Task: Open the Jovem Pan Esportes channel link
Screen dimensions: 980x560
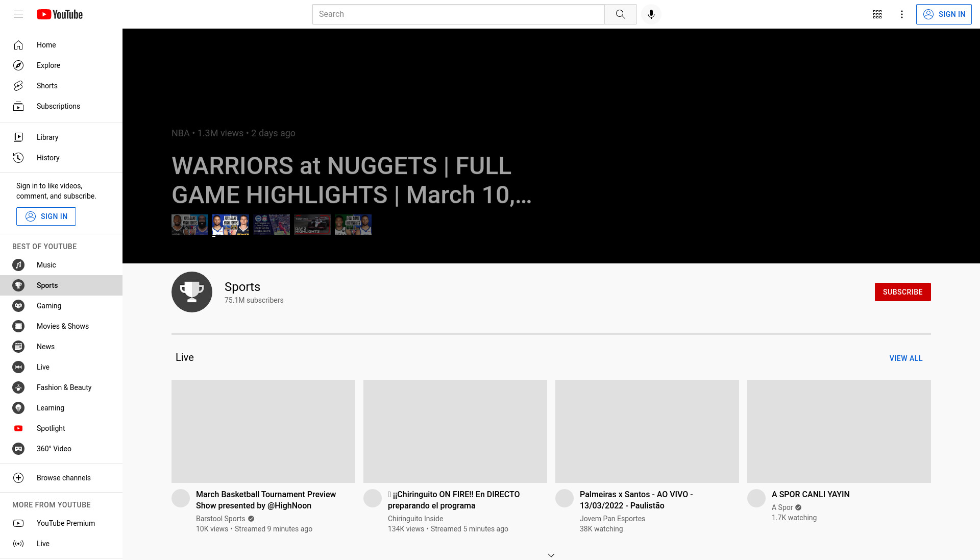Action: [612, 519]
